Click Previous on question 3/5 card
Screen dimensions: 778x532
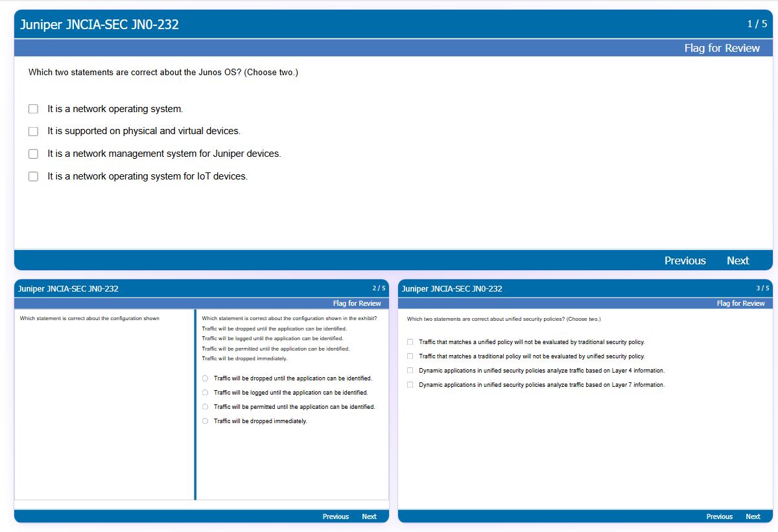[x=720, y=516]
